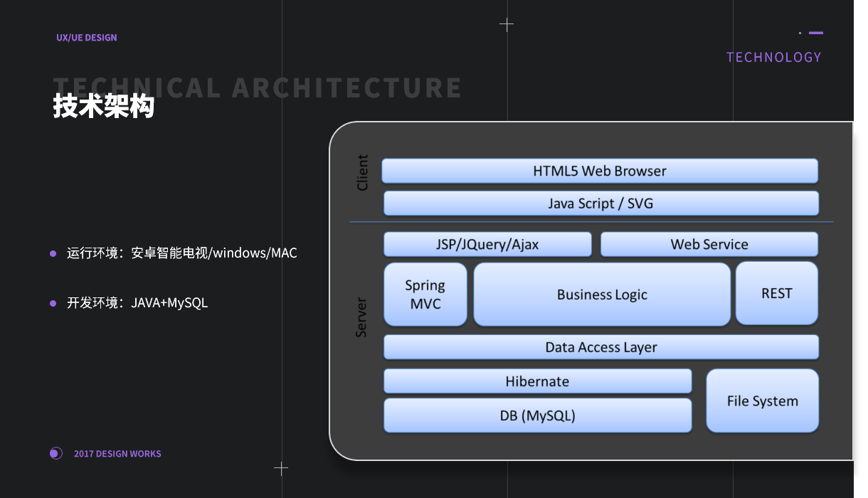Click the purple bullet dot before 开发环境
Image resolution: width=868 pixels, height=498 pixels.
pyautogui.click(x=53, y=303)
